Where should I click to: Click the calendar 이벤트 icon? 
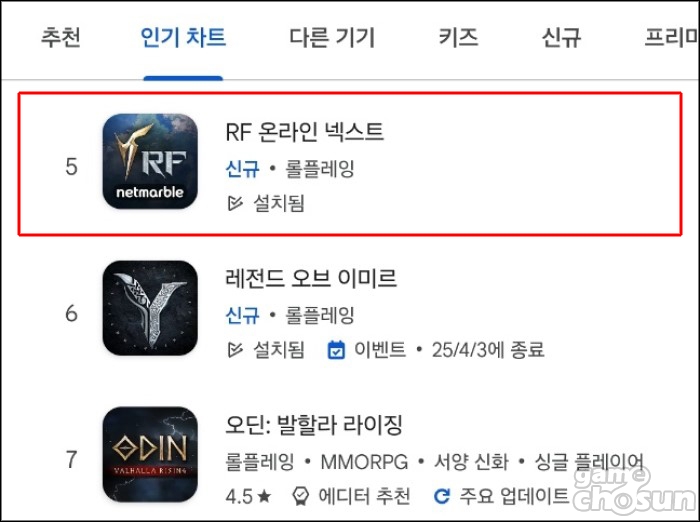coord(336,350)
